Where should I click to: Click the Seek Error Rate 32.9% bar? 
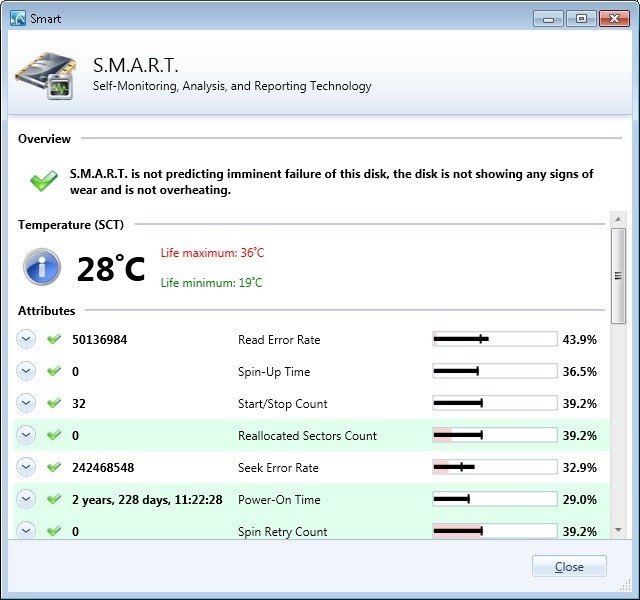[x=495, y=467]
